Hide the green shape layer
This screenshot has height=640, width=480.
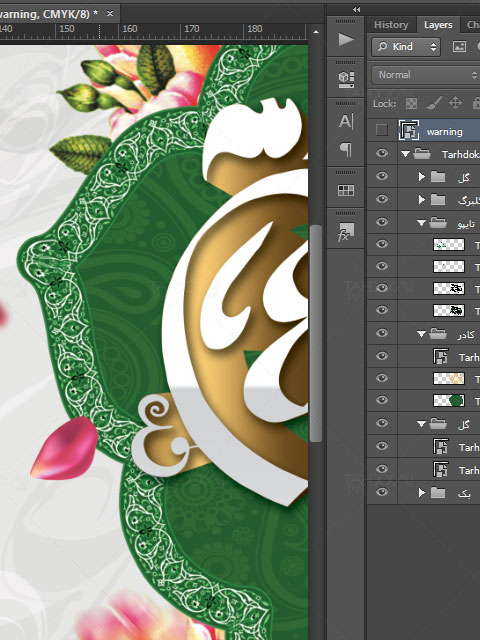[382, 400]
